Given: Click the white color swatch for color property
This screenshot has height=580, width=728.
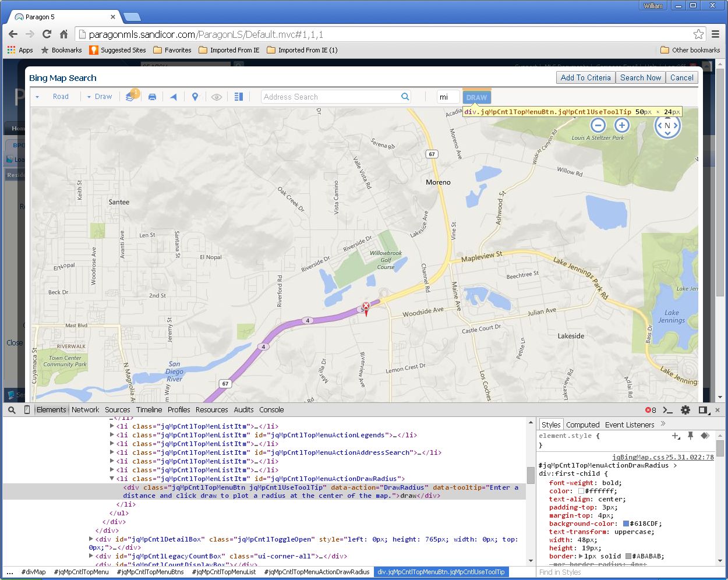Looking at the screenshot, I should click(581, 491).
